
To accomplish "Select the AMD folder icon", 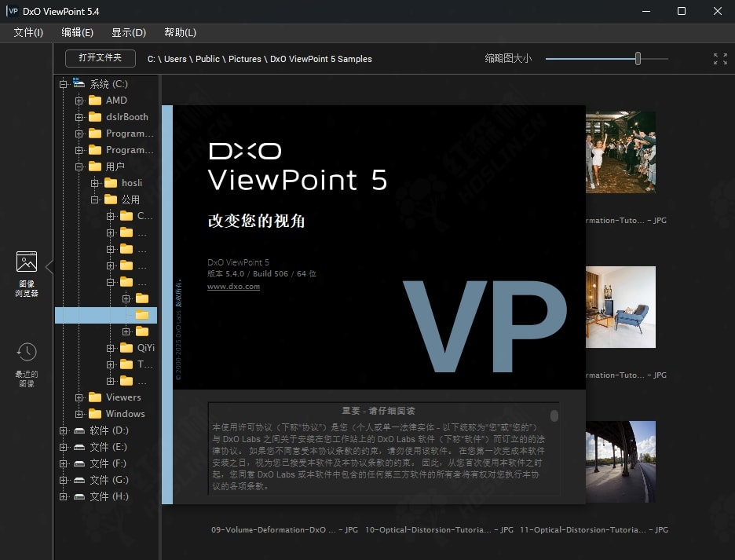I will [x=95, y=101].
